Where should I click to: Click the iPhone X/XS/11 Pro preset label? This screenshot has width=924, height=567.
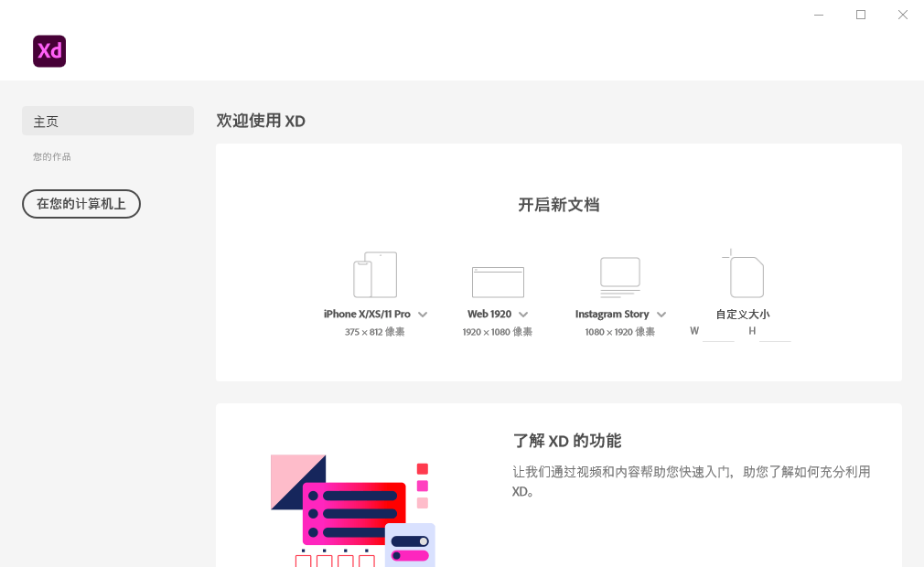pyautogui.click(x=367, y=314)
